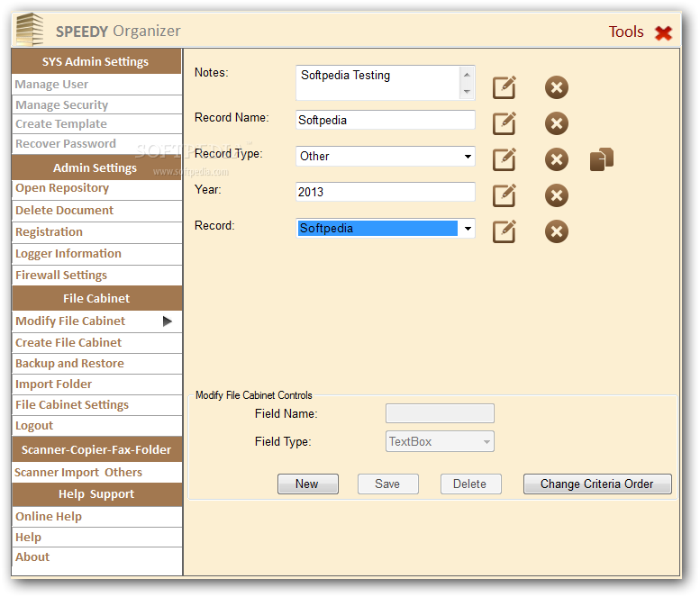The image size is (700, 597).
Task: Open Online Help
Action: point(97,517)
